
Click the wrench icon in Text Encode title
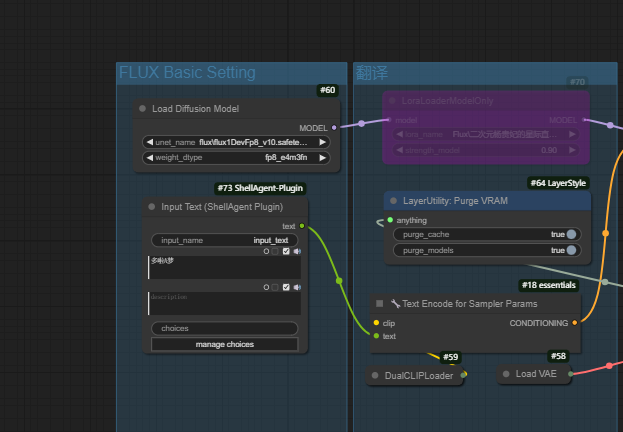(395, 304)
